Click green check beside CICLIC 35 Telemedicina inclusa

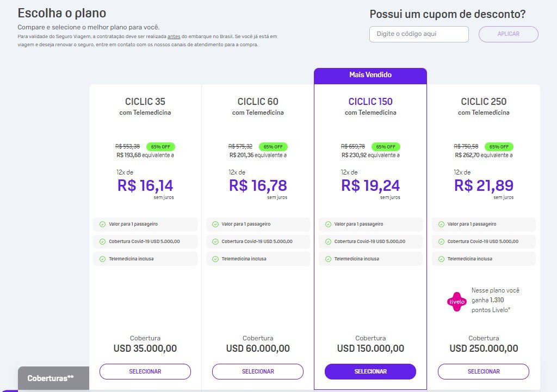(x=102, y=259)
